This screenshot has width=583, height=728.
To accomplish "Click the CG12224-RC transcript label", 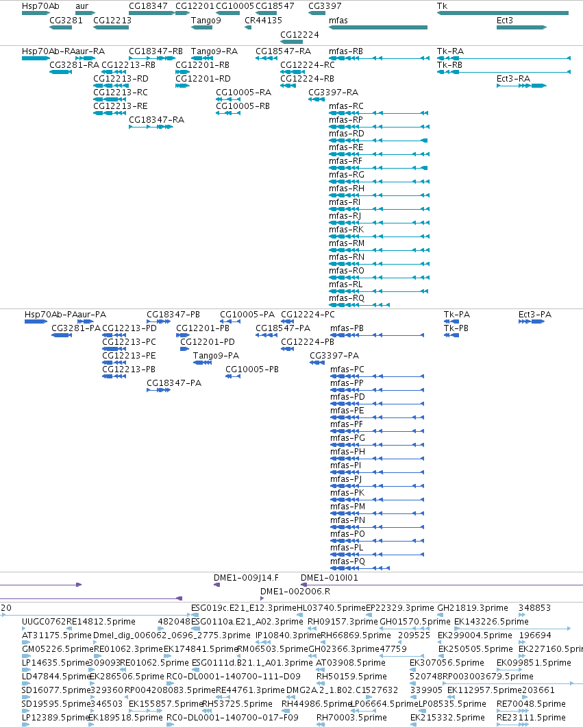I will [308, 65].
